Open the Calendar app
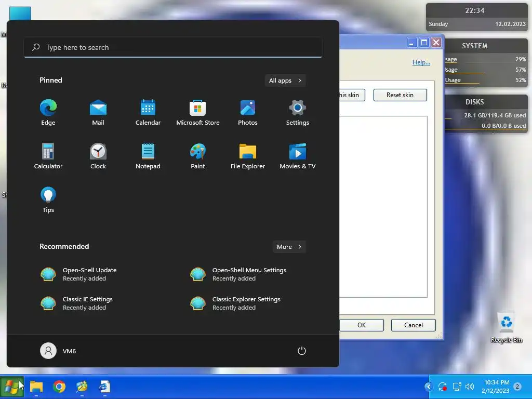 pos(148,112)
